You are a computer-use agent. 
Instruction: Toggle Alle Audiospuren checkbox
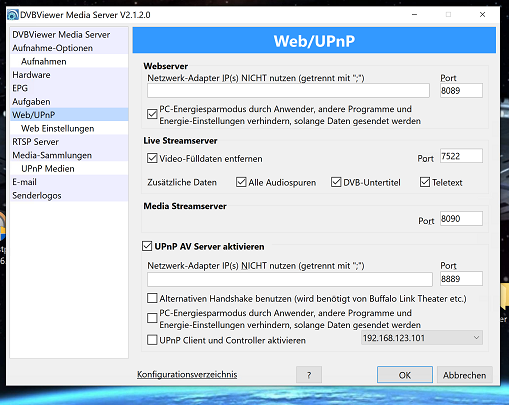(x=241, y=182)
